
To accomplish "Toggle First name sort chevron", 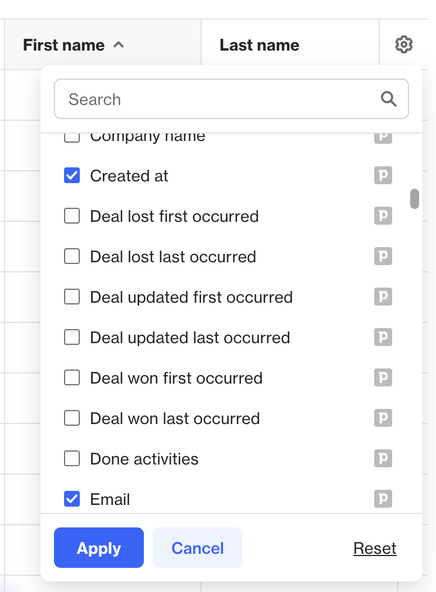I will 119,45.
